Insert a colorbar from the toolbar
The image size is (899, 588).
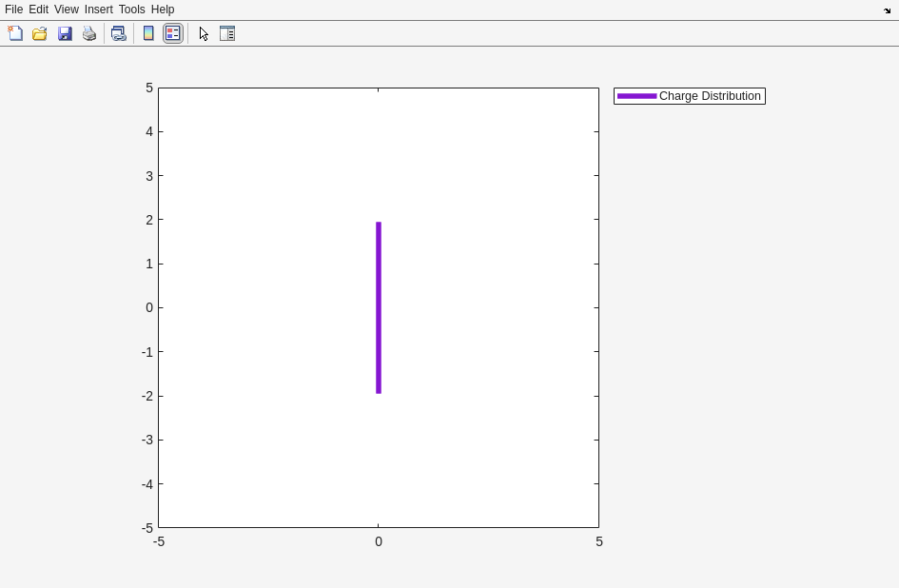tap(148, 33)
